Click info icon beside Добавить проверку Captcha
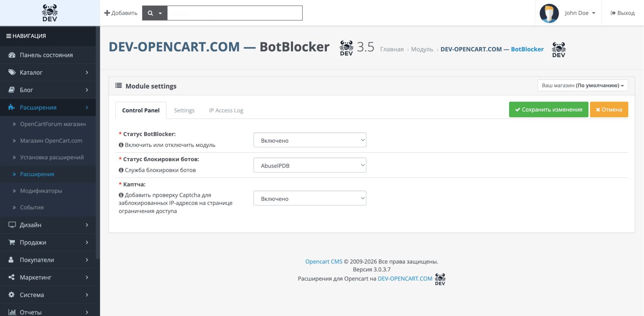Viewport: 644px width, 316px height. tap(121, 195)
